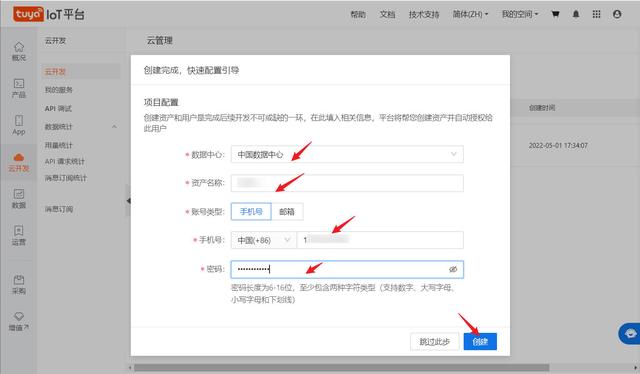Open 产品 section in sidebar
Image resolution: width=640 pixels, height=374 pixels.
(19, 88)
